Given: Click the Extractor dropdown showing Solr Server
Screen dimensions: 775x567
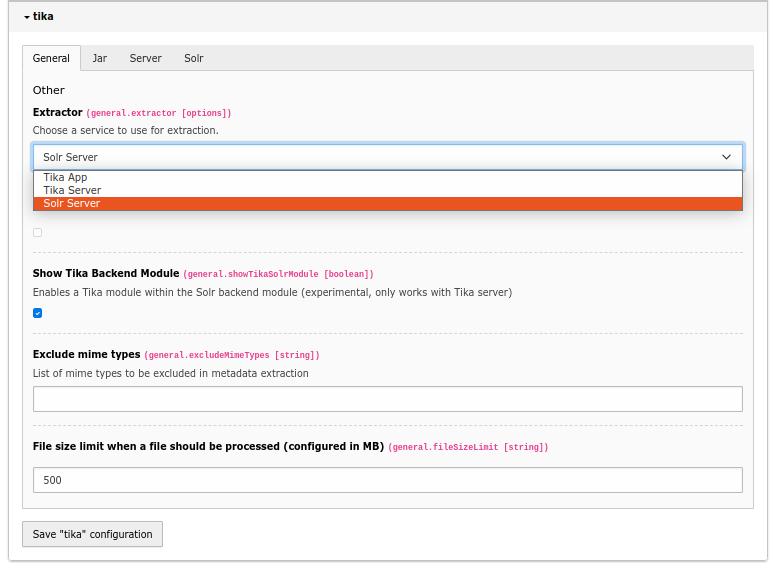Looking at the screenshot, I should (388, 157).
